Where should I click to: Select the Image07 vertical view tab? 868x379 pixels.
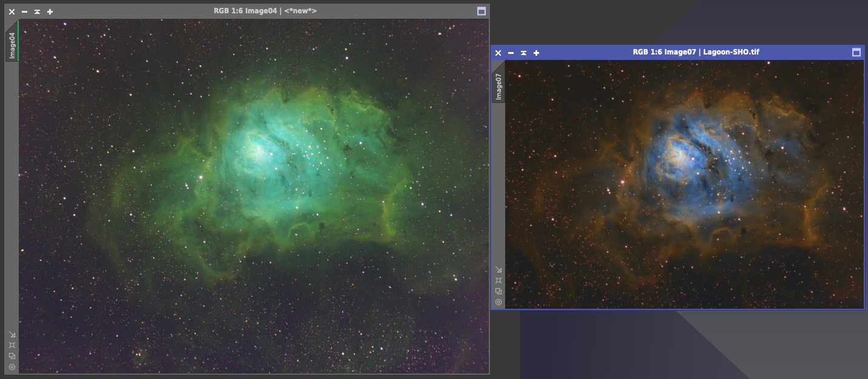tap(499, 87)
